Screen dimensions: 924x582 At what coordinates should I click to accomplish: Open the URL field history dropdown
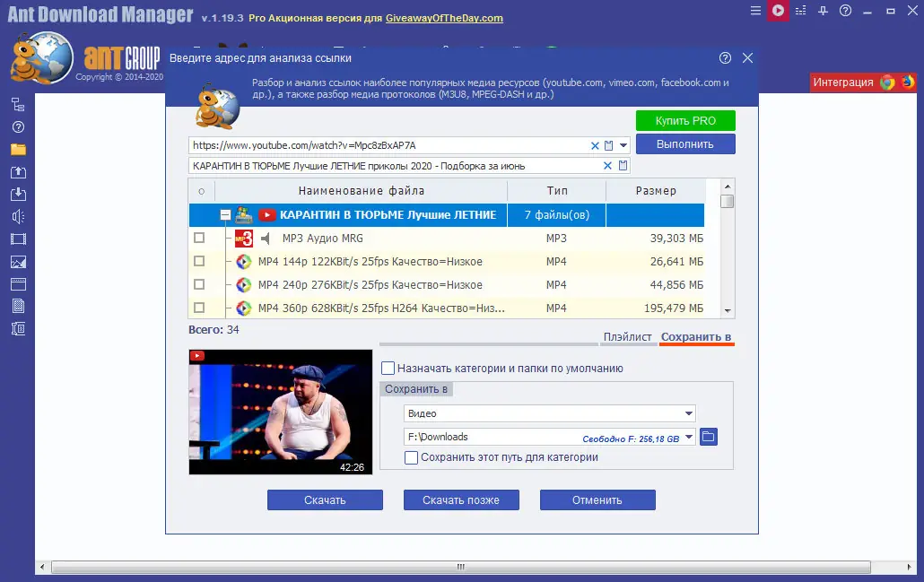(x=623, y=144)
